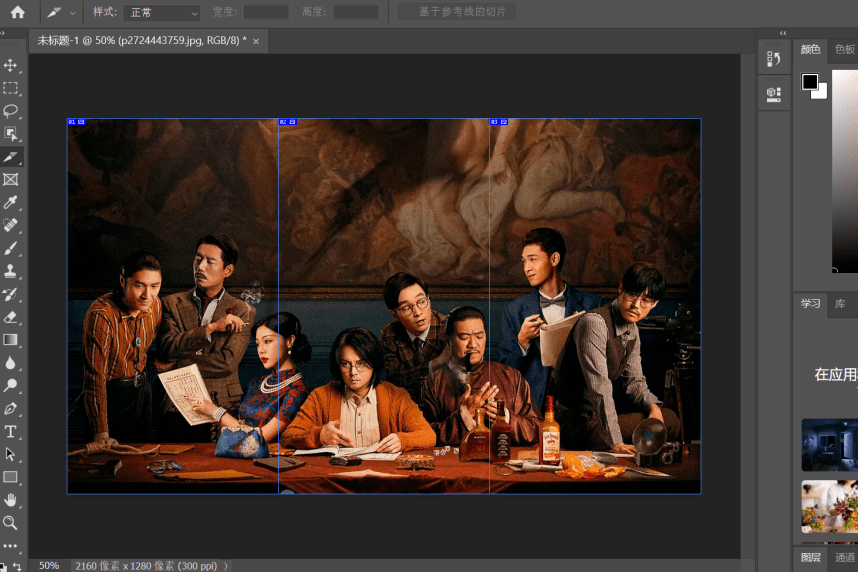Select the Hand tool

(11, 500)
